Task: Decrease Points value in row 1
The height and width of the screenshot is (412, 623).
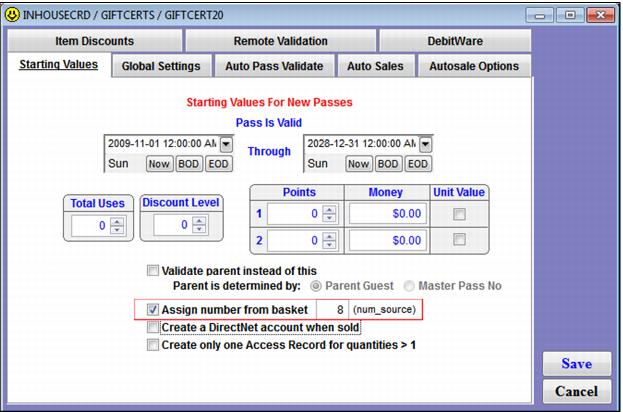Action: (x=329, y=218)
